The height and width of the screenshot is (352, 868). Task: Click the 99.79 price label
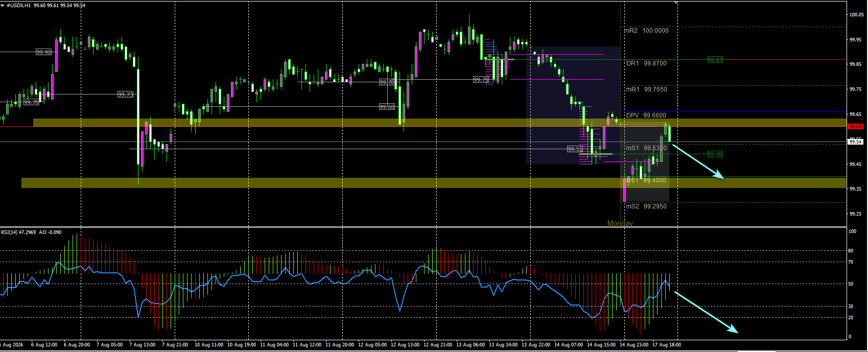[480, 80]
